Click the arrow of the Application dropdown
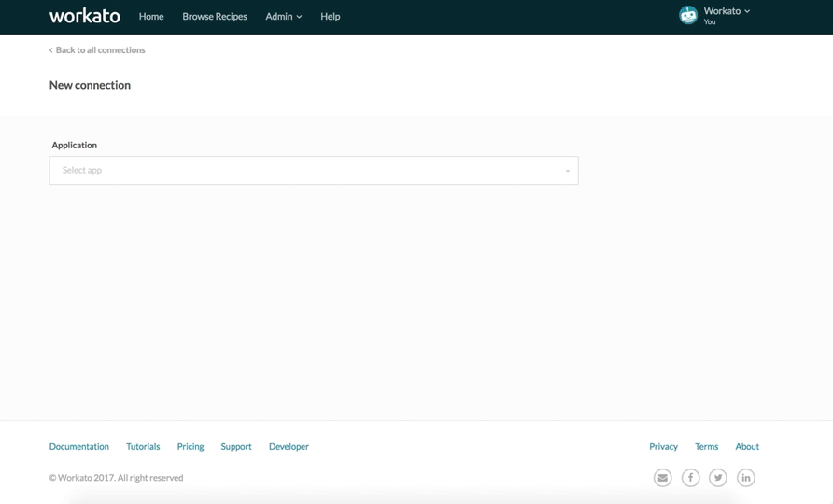This screenshot has height=504, width=833. pos(568,171)
